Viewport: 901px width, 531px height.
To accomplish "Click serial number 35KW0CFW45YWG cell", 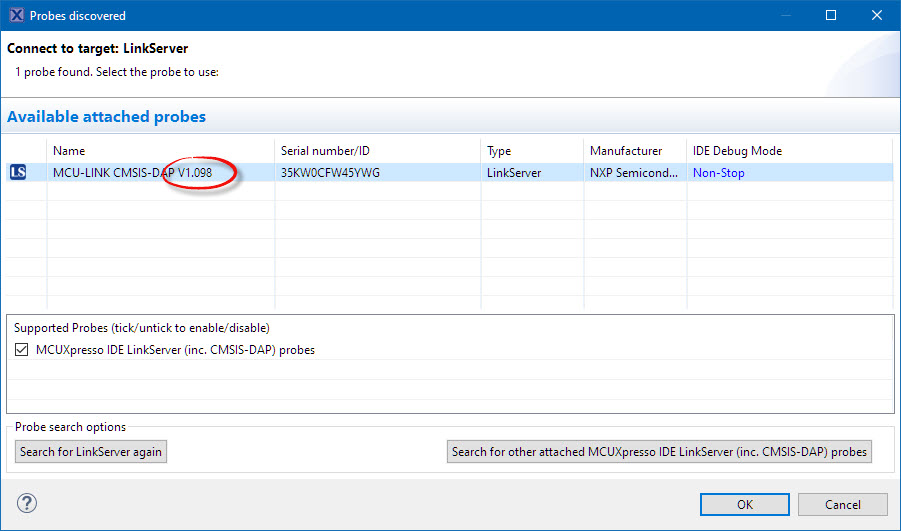I will point(330,173).
